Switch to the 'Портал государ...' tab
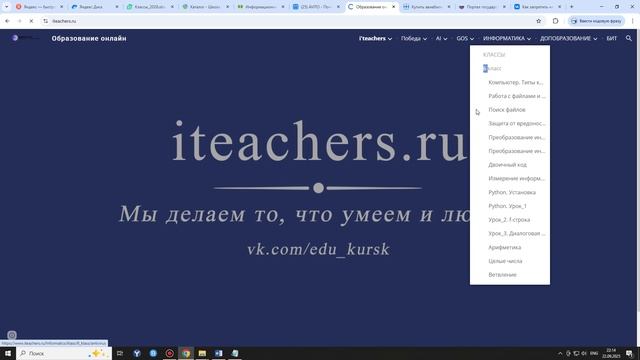 (482, 7)
